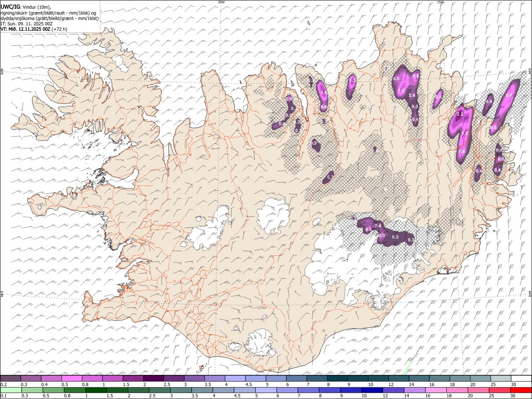Click the 'rigning/skúrir' legend description line

(48, 13)
